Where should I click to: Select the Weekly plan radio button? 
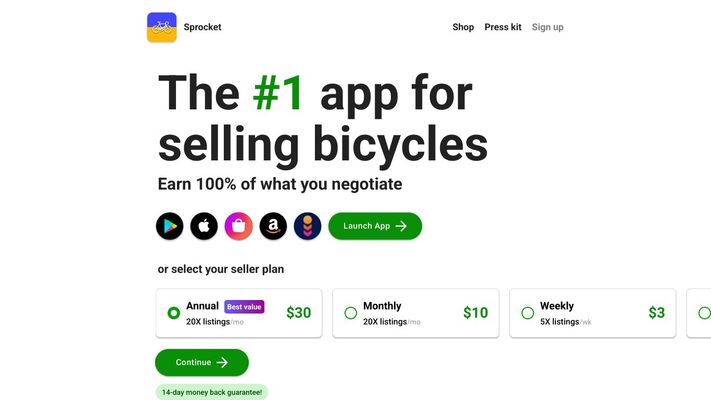point(527,313)
